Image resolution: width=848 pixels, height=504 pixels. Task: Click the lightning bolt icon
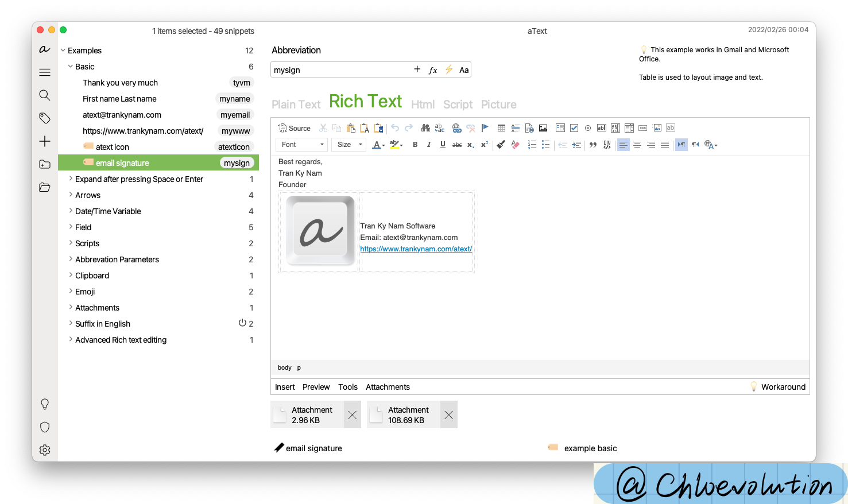pyautogui.click(x=449, y=69)
